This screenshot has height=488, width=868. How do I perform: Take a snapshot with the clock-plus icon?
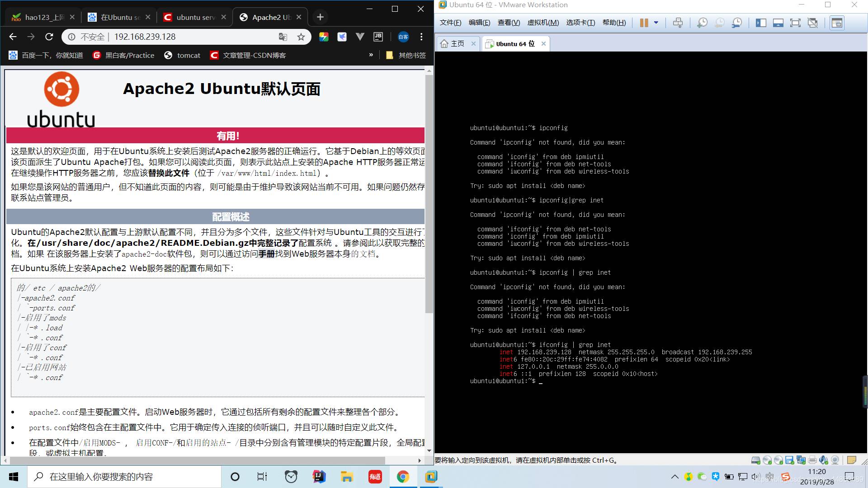tap(702, 23)
